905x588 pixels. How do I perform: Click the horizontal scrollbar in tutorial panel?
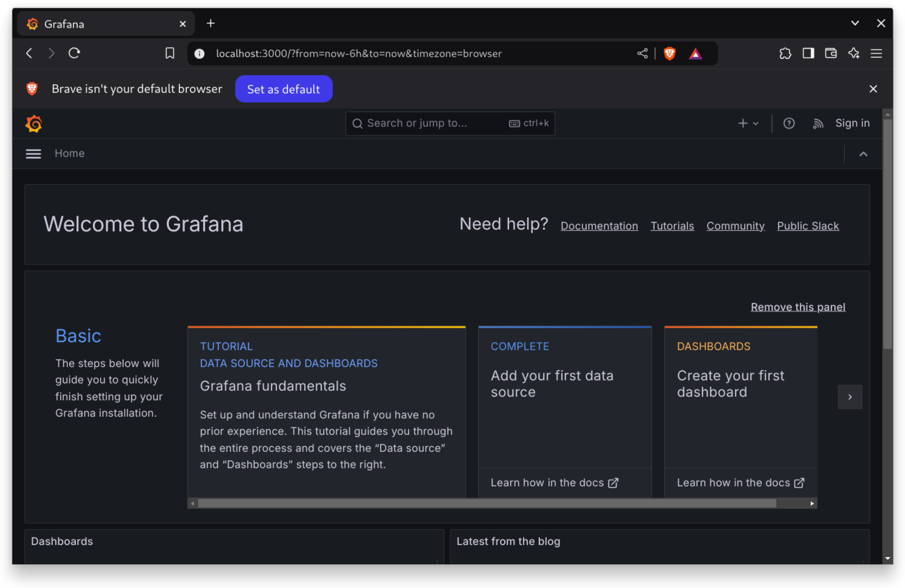click(501, 503)
